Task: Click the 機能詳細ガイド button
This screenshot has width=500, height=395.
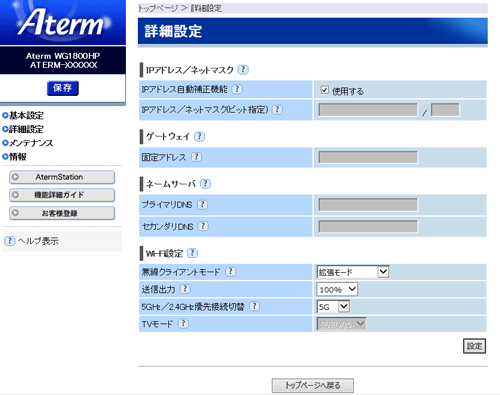Action: click(x=62, y=195)
